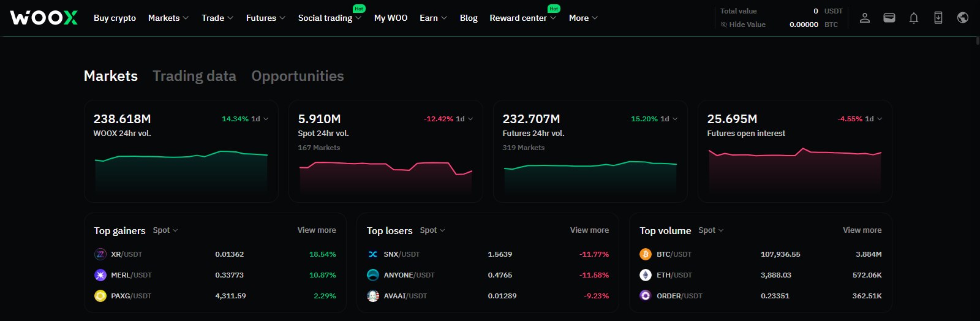Click the 238.618M volume figure
980x321 pixels.
coord(122,119)
